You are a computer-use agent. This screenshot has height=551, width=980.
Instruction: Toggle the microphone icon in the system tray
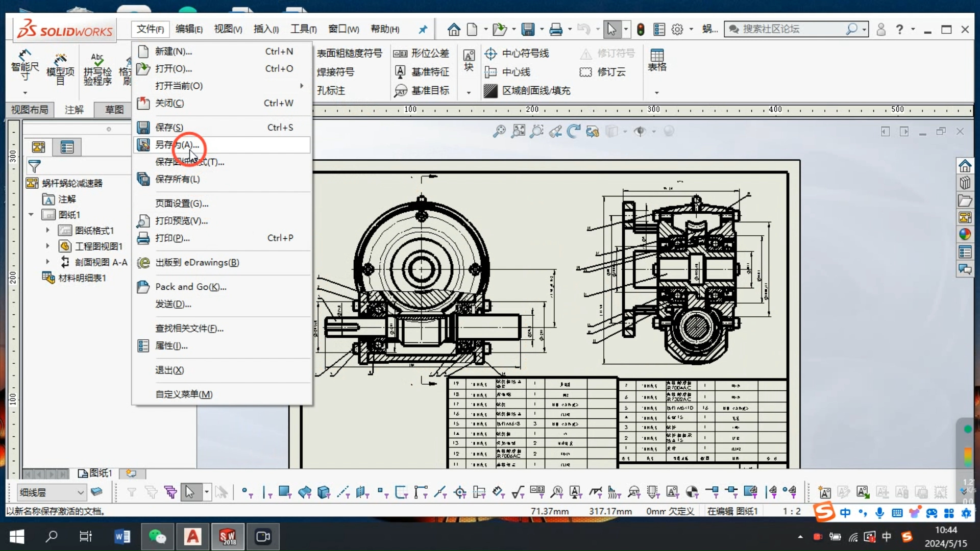point(879,513)
